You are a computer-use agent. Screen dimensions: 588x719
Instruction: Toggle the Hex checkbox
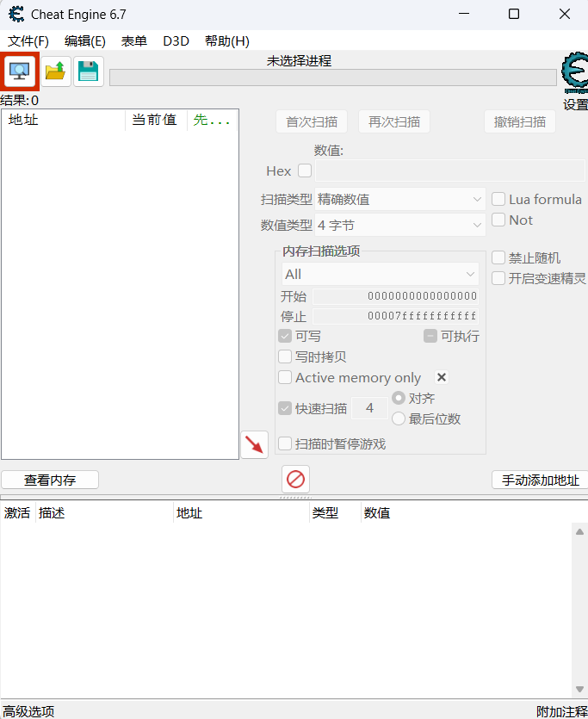[305, 170]
